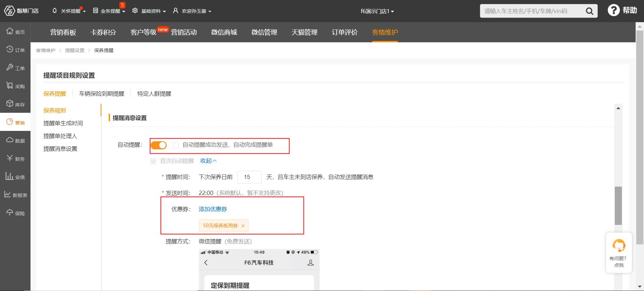Click the 业务提醒 badge showing 5
Viewport: 644px width, 291px height.
(122, 5)
